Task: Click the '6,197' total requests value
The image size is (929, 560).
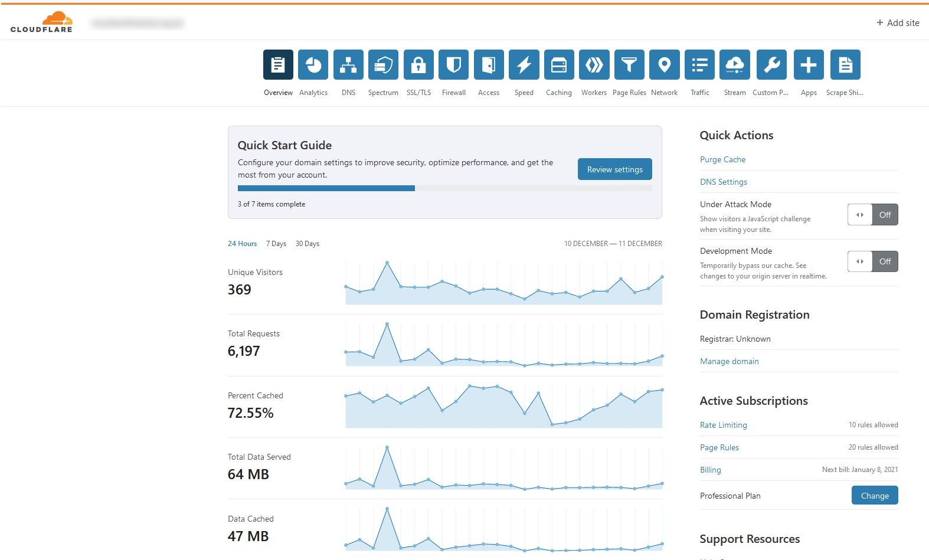Action: (244, 351)
